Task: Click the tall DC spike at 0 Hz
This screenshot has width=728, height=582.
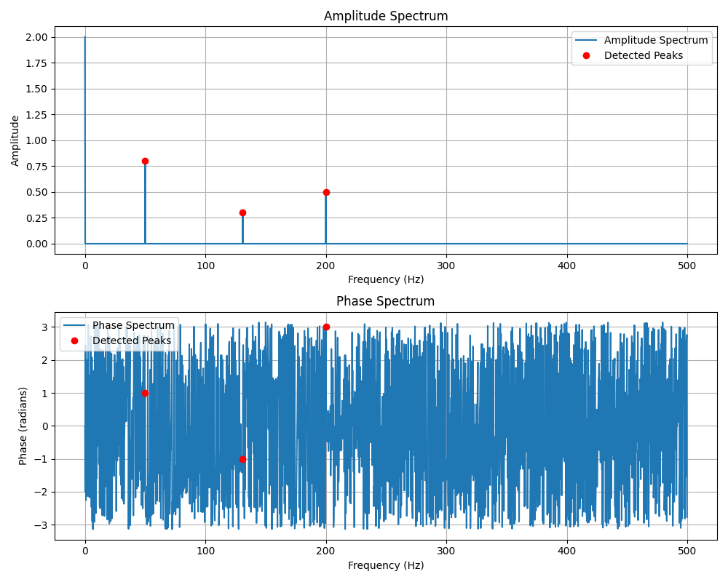Action: coord(85,139)
